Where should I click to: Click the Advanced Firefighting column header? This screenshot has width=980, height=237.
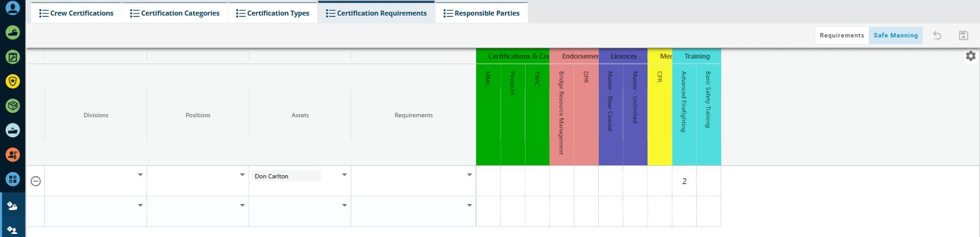(684, 114)
